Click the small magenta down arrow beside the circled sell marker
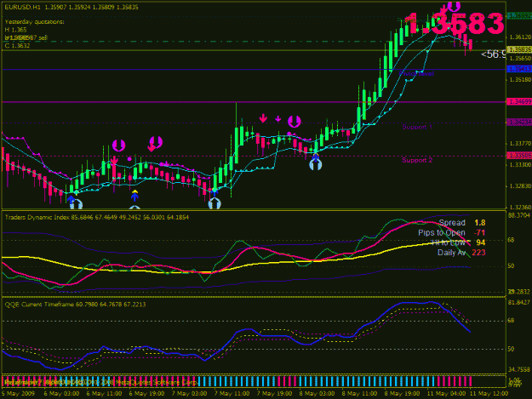532x399 pixels. click(x=277, y=118)
